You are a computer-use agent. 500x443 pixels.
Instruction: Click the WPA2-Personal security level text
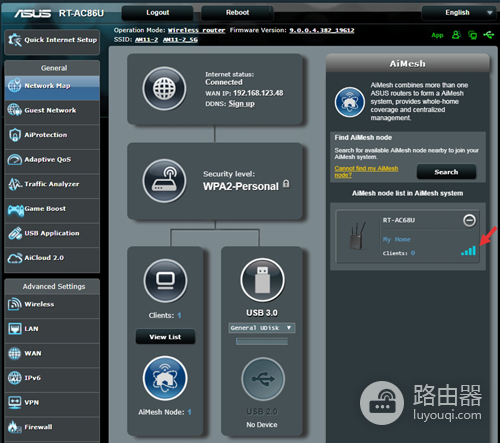coord(241,186)
